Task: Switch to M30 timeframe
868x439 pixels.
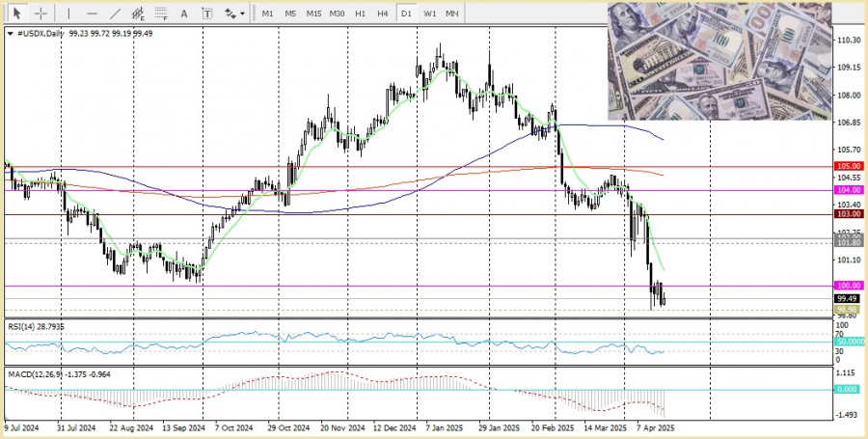Action: (337, 14)
